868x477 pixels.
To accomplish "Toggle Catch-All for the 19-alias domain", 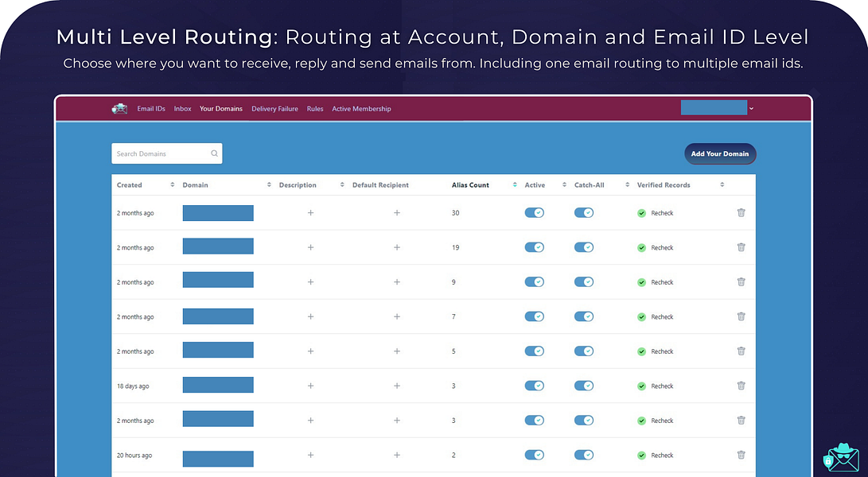I will [584, 247].
